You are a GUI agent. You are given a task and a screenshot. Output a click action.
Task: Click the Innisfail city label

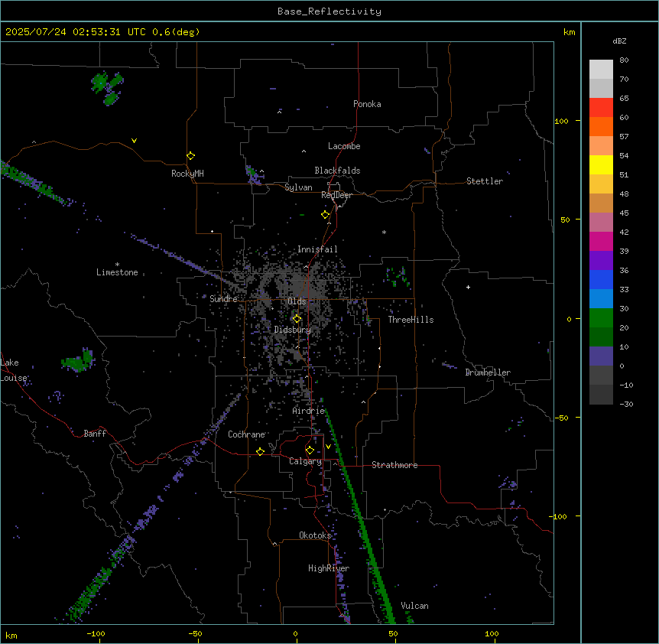(x=317, y=249)
